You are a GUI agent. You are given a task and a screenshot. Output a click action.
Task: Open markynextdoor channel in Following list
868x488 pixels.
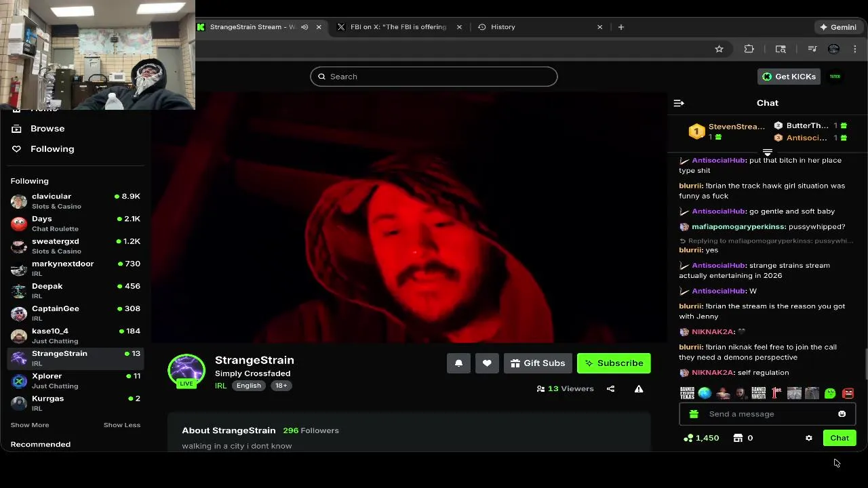coord(75,268)
